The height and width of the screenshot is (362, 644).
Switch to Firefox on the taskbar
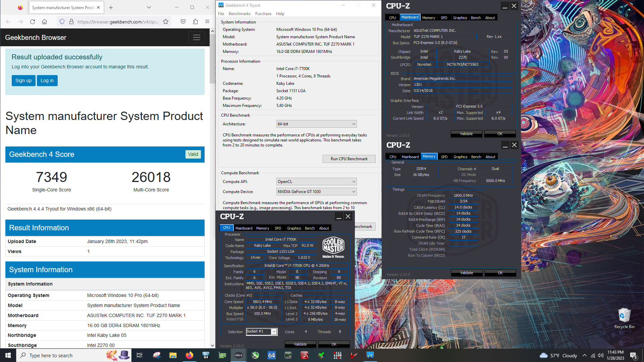pyautogui.click(x=190, y=355)
